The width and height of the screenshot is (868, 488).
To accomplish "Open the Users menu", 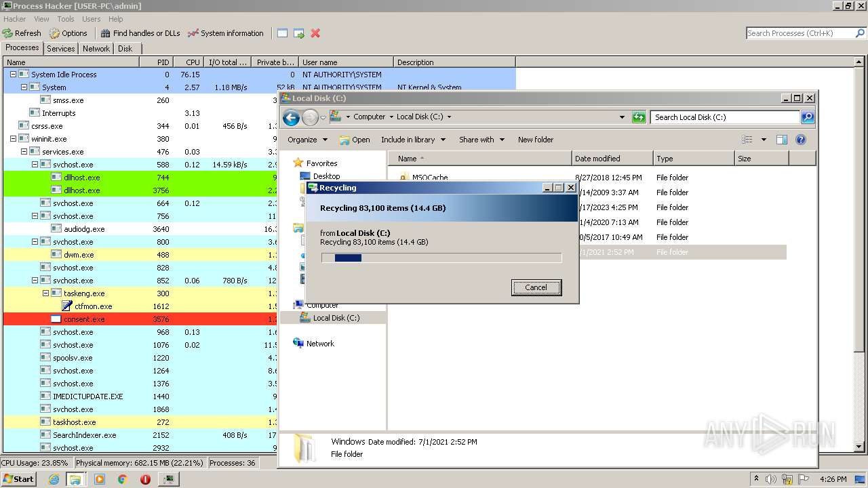I will (91, 19).
